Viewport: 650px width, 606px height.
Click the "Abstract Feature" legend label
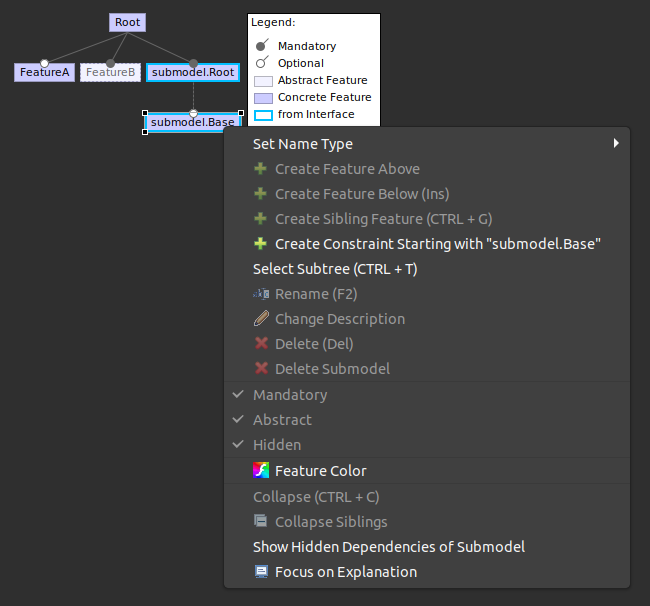click(x=323, y=80)
